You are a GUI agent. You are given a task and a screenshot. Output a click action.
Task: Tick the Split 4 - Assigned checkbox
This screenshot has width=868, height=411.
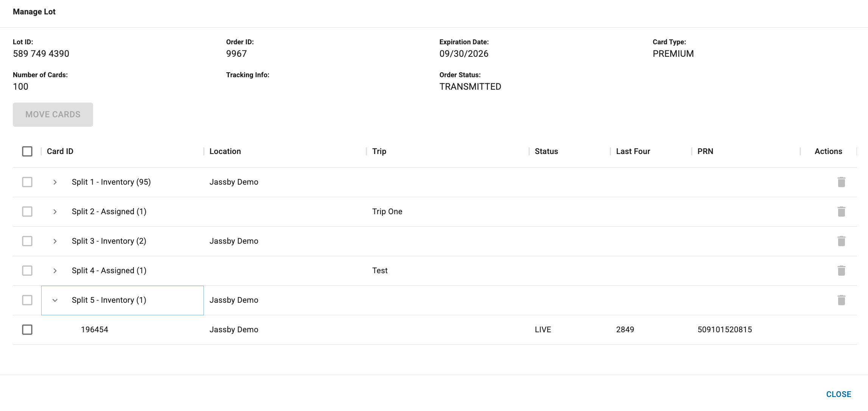tap(27, 271)
